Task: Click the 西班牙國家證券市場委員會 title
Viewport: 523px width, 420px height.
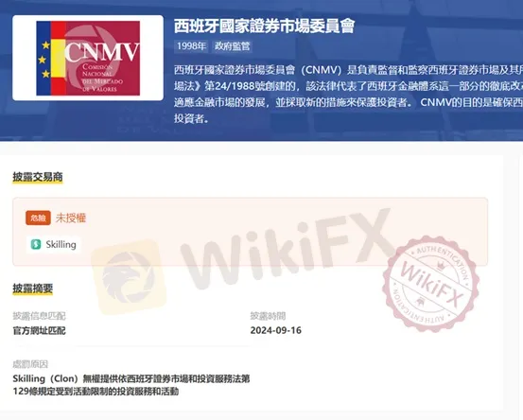Action: pos(264,26)
